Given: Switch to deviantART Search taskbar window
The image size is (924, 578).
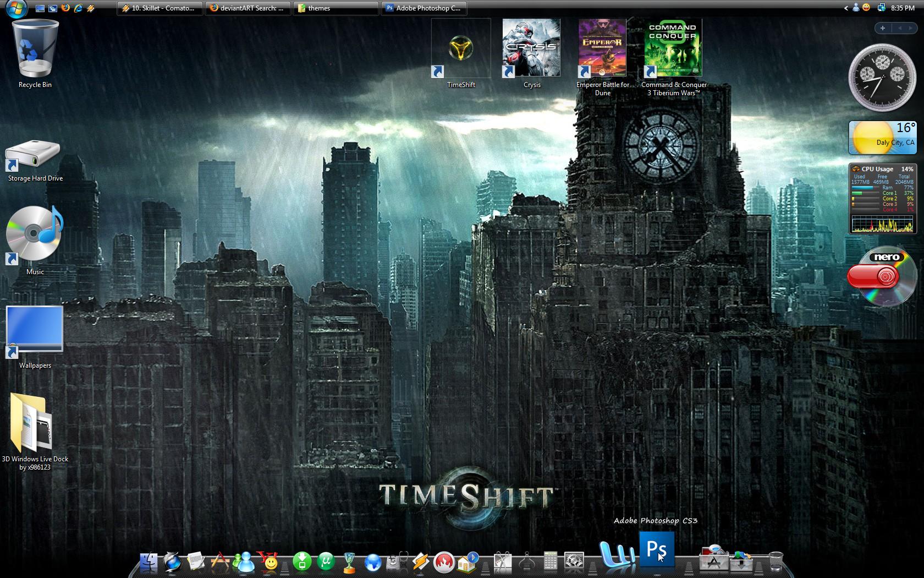Looking at the screenshot, I should [x=248, y=8].
